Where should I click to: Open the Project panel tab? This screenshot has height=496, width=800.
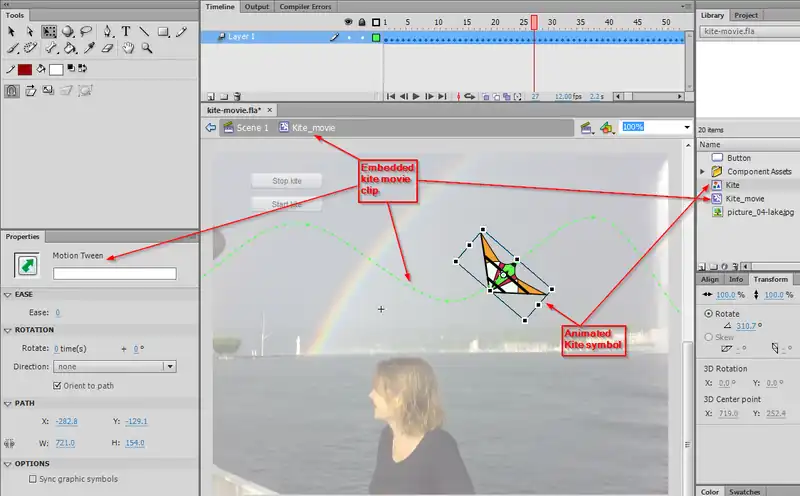point(746,15)
